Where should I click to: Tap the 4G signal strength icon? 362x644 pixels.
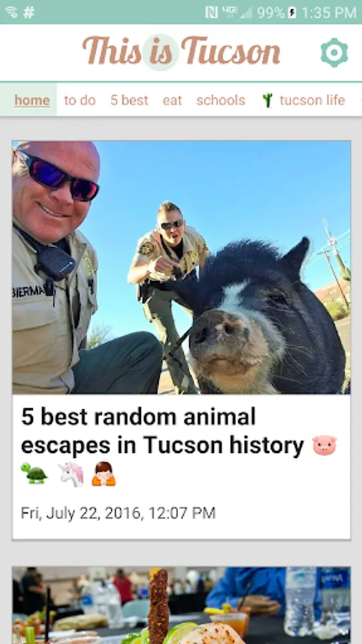coord(238,12)
